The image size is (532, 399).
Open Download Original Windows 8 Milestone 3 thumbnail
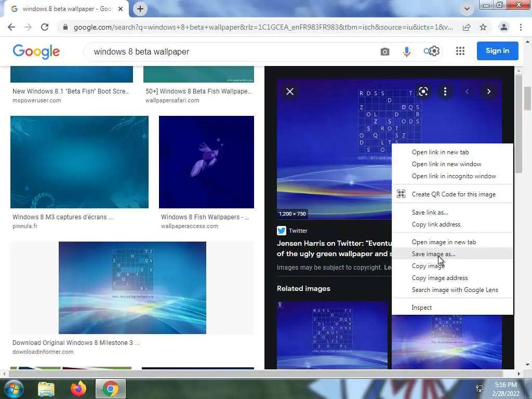click(x=132, y=288)
